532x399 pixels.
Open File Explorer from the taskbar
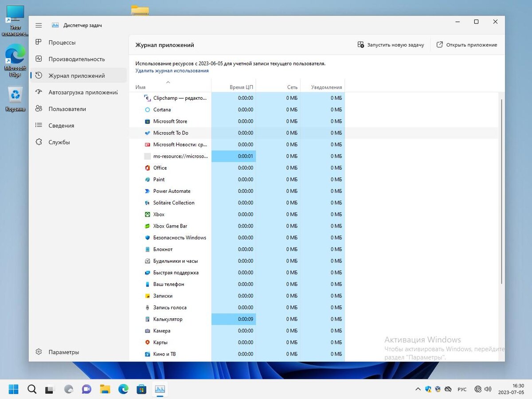tap(105, 389)
